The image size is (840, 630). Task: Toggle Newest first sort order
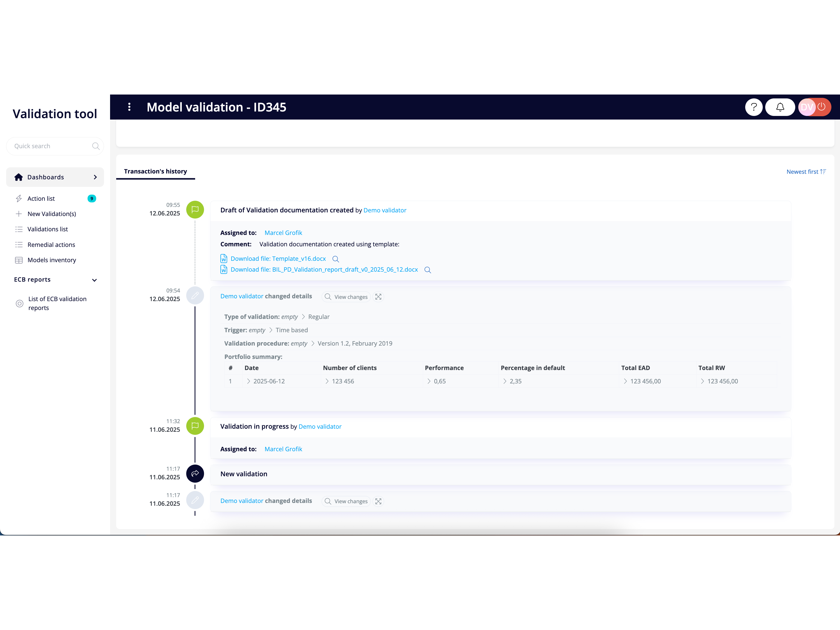coord(806,172)
